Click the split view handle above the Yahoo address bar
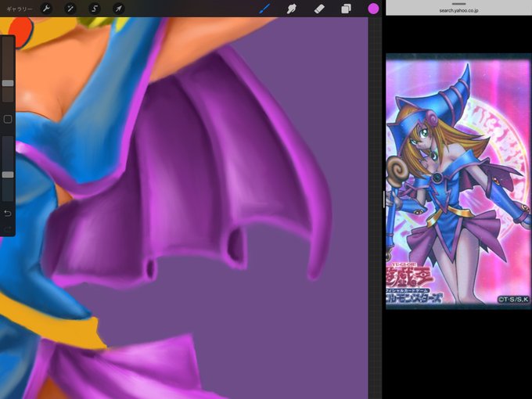This screenshot has width=532, height=399. (458, 4)
